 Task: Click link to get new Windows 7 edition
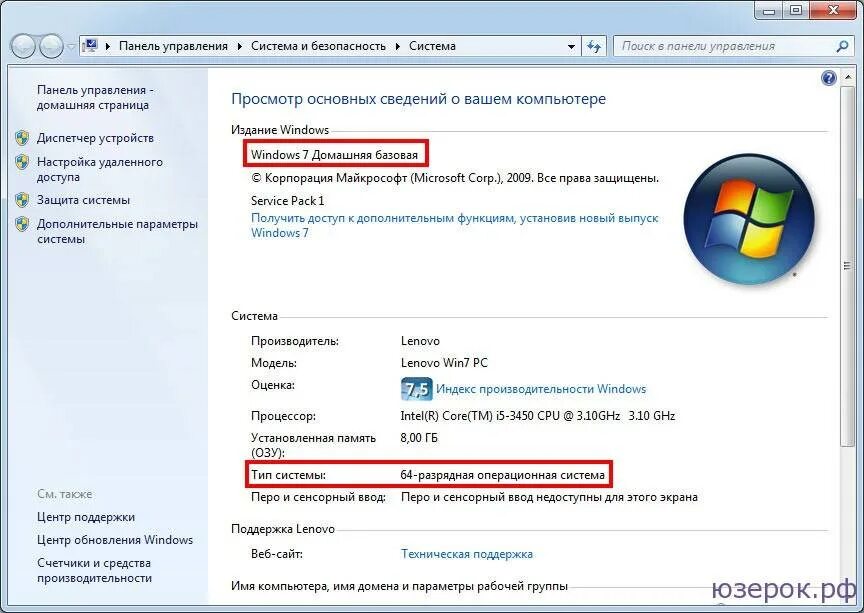(455, 225)
